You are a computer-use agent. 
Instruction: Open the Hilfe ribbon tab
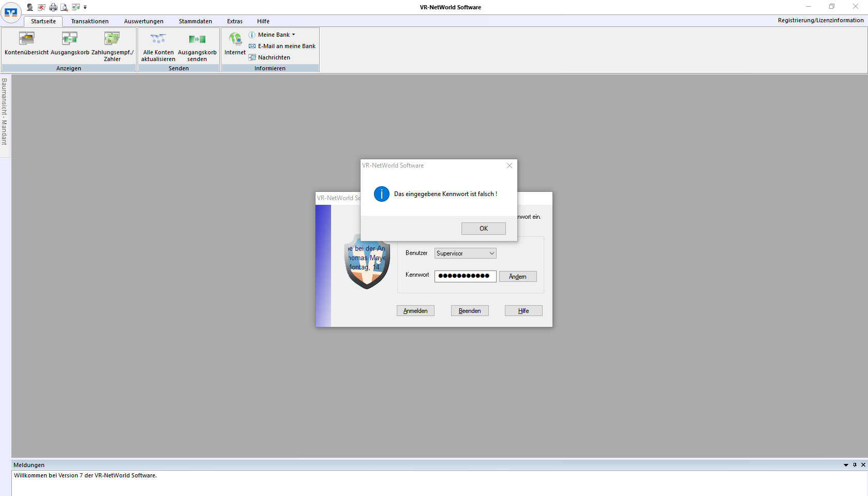(263, 21)
